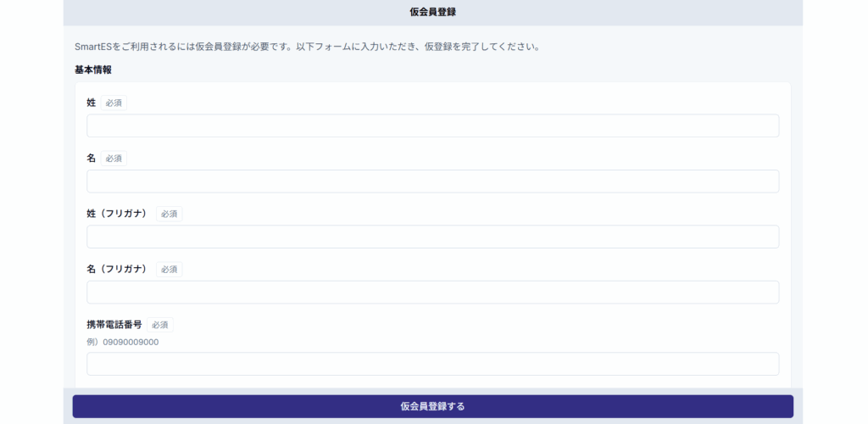Screen dimensions: 868x424
Task: Click the 仮会員登録 page header title
Action: 433,12
